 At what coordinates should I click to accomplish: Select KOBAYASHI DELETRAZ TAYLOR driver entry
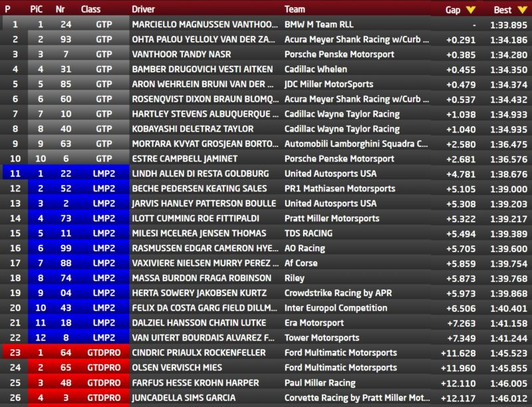click(x=193, y=129)
